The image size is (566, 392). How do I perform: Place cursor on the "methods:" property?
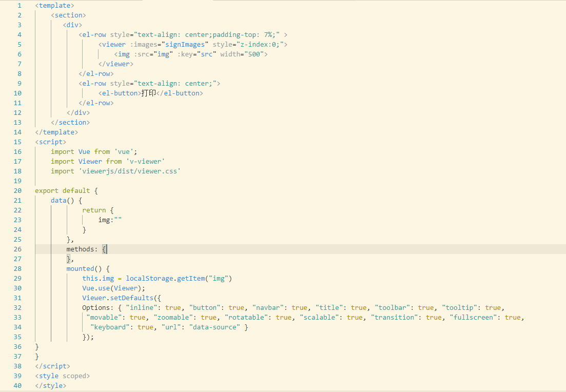(82, 249)
